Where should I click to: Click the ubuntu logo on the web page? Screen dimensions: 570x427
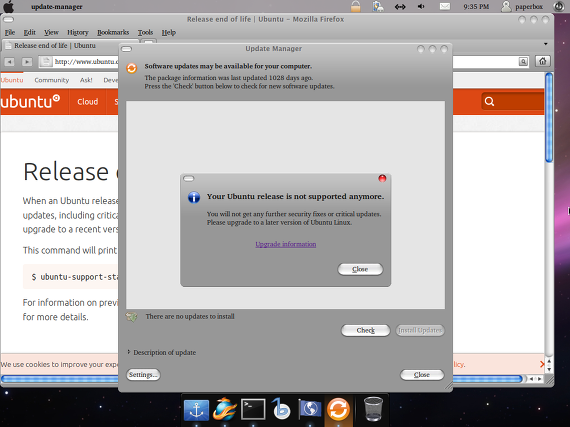tap(30, 101)
